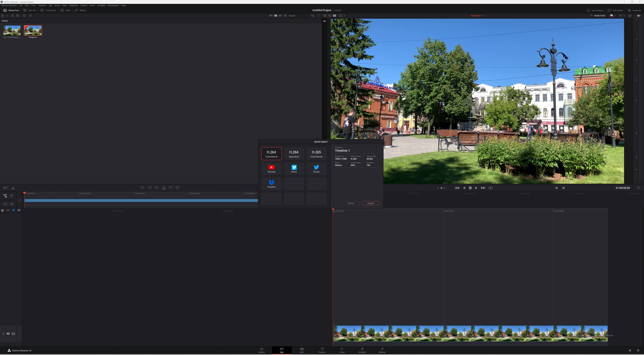Open the Titles panel
The height and width of the screenshot is (355, 644).
(x=65, y=10)
